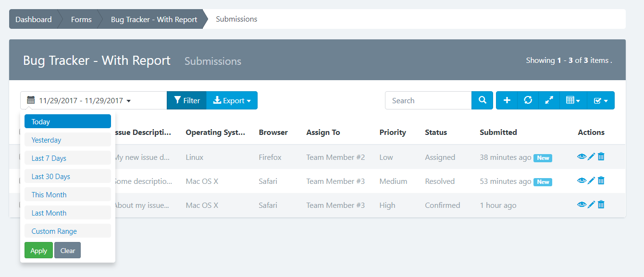644x277 pixels.
Task: View the Confirmed submission using eye icon
Action: point(582,205)
